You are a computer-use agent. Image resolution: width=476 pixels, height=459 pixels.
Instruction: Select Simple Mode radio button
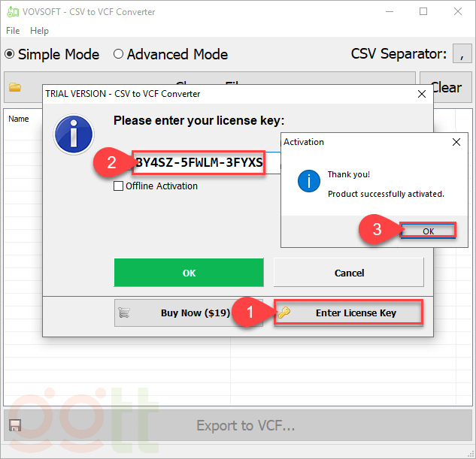tap(10, 54)
